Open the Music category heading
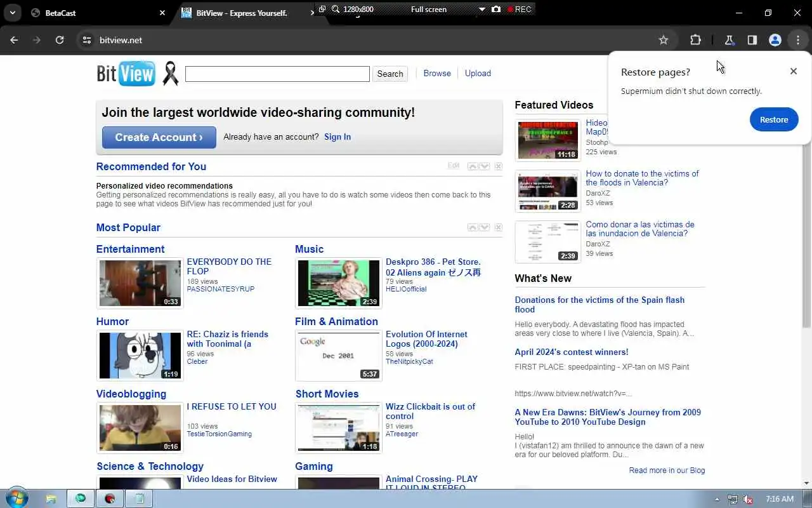Image resolution: width=812 pixels, height=508 pixels. [x=309, y=249]
